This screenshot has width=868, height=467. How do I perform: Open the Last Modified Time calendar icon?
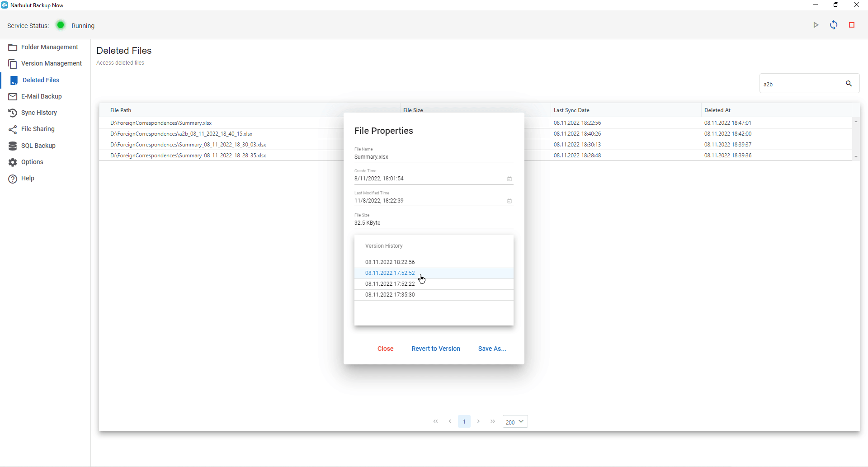[509, 201]
